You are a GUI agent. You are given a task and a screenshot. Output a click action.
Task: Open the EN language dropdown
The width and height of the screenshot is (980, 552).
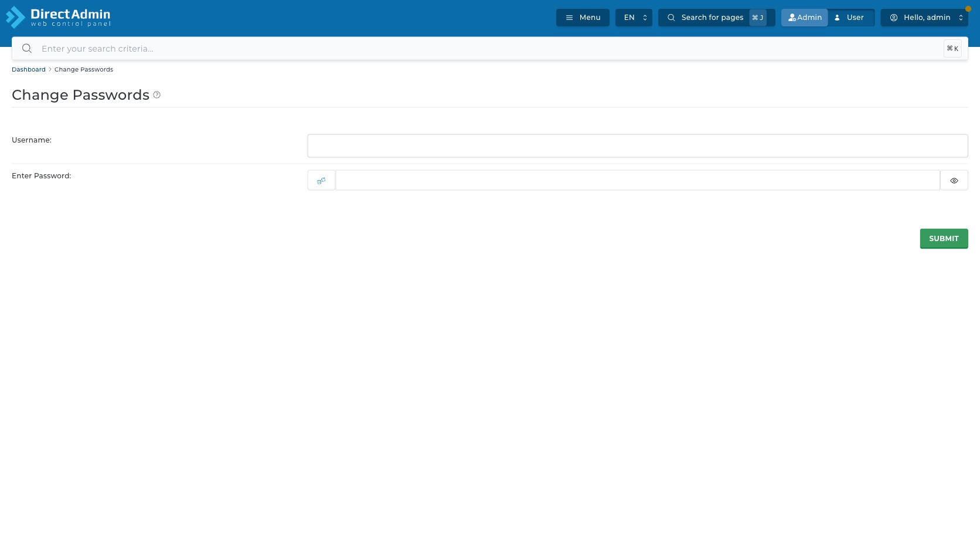coord(634,18)
